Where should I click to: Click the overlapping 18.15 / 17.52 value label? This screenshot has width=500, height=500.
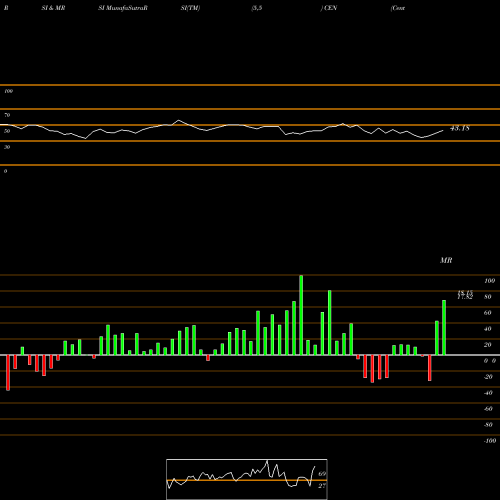tap(465, 295)
